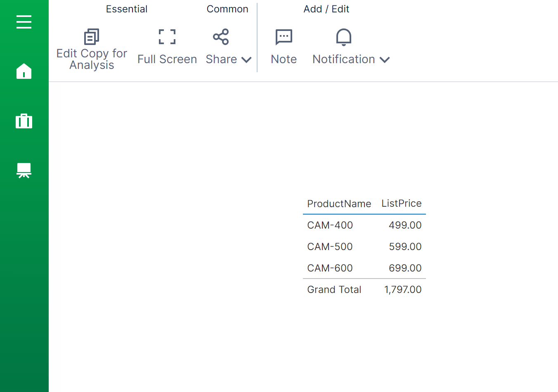Add a Note using speech bubble icon
Image resolution: width=558 pixels, height=392 pixels.
coord(284,37)
